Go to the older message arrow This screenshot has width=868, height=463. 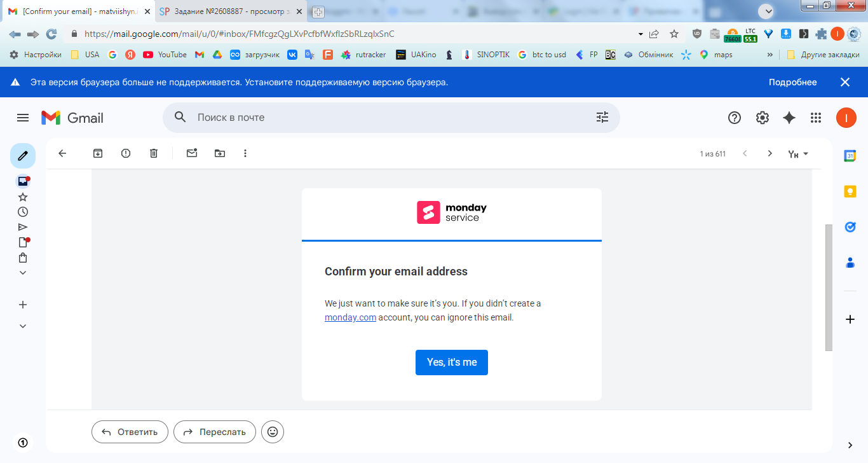coord(770,153)
